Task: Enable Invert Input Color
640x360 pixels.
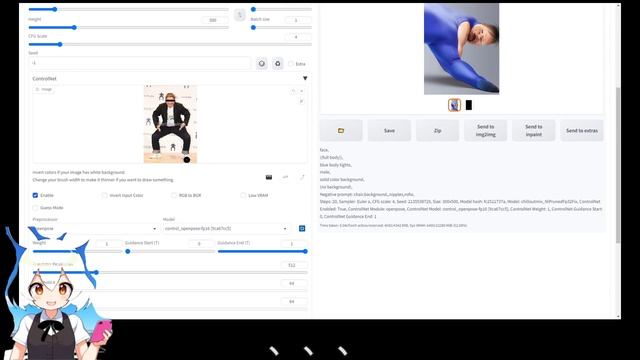Action: coord(104,195)
